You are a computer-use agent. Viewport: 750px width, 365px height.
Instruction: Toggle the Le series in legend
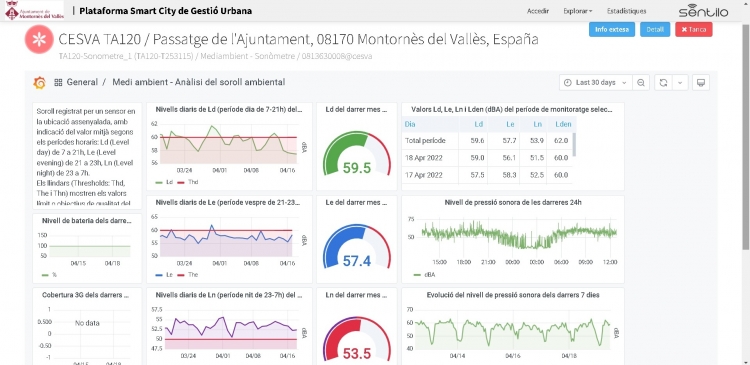(x=165, y=275)
